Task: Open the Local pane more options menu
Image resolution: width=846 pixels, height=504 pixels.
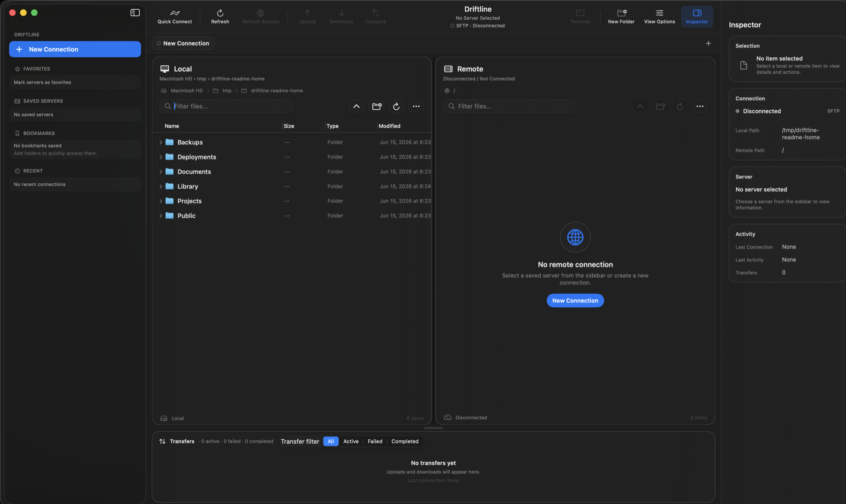Action: (416, 106)
